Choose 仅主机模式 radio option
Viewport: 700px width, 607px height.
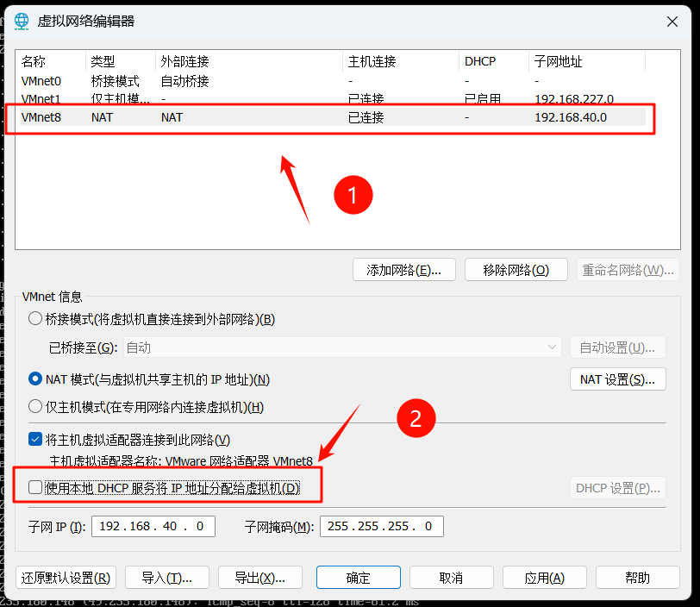coord(34,406)
